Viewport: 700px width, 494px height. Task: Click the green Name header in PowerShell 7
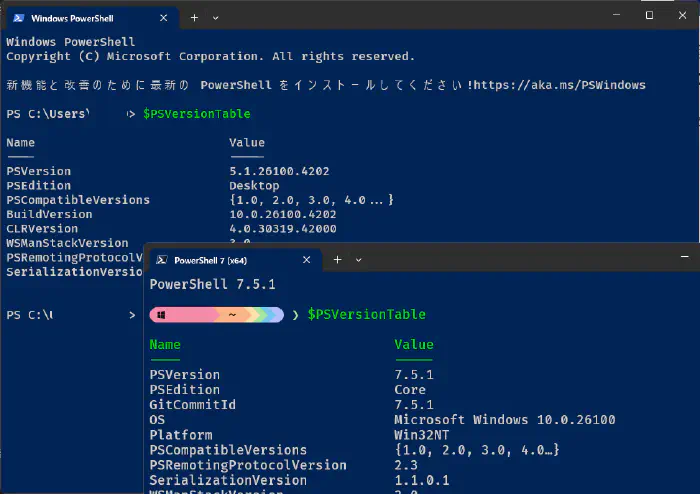[x=165, y=345]
